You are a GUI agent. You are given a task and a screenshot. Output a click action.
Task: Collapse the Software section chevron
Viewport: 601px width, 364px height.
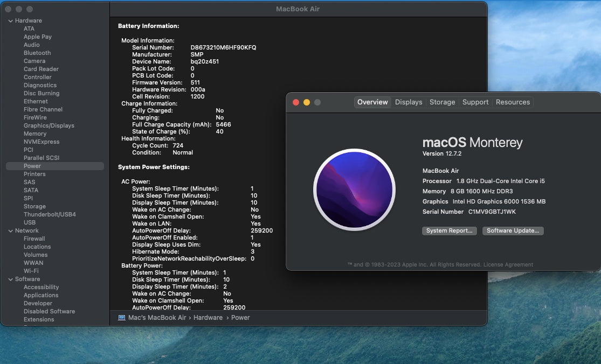[11, 279]
